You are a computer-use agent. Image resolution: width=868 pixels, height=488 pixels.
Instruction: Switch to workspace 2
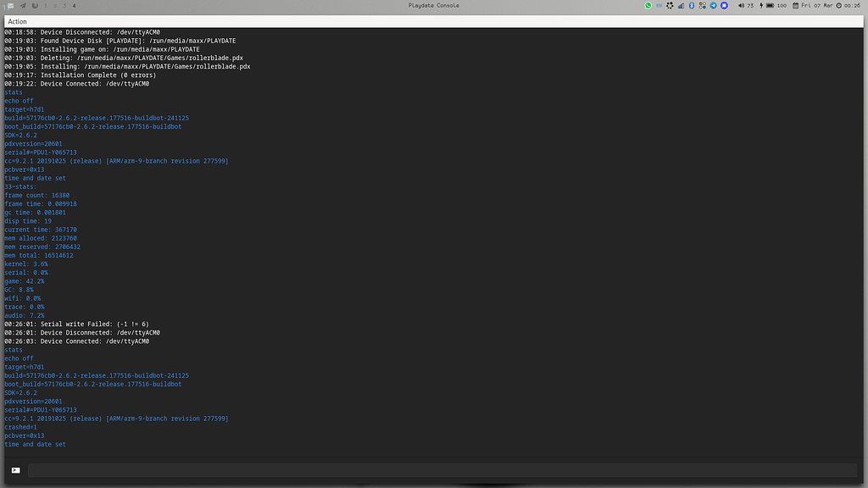coord(55,6)
